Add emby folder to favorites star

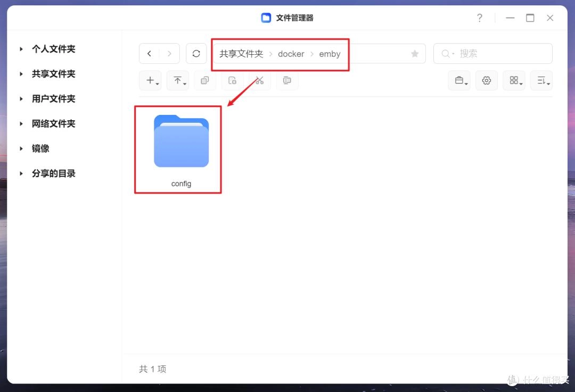415,54
